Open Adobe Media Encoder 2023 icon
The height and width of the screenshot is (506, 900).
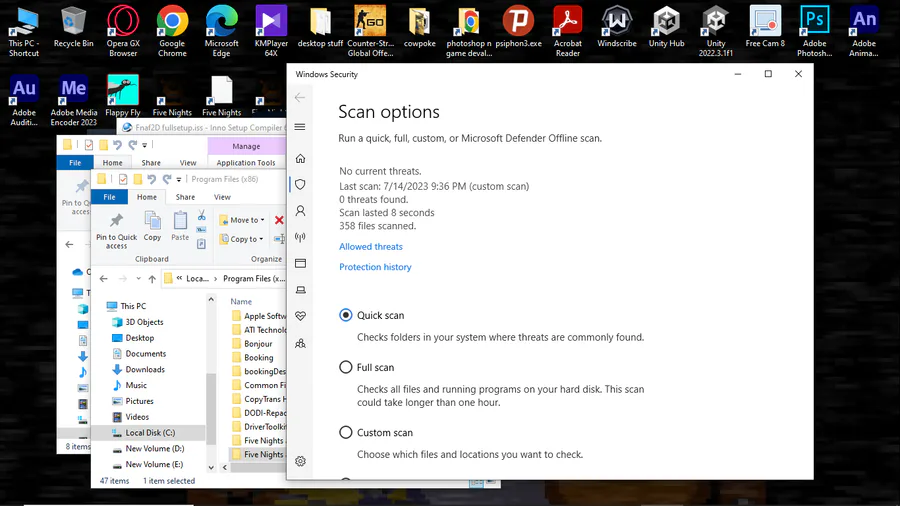73,100
